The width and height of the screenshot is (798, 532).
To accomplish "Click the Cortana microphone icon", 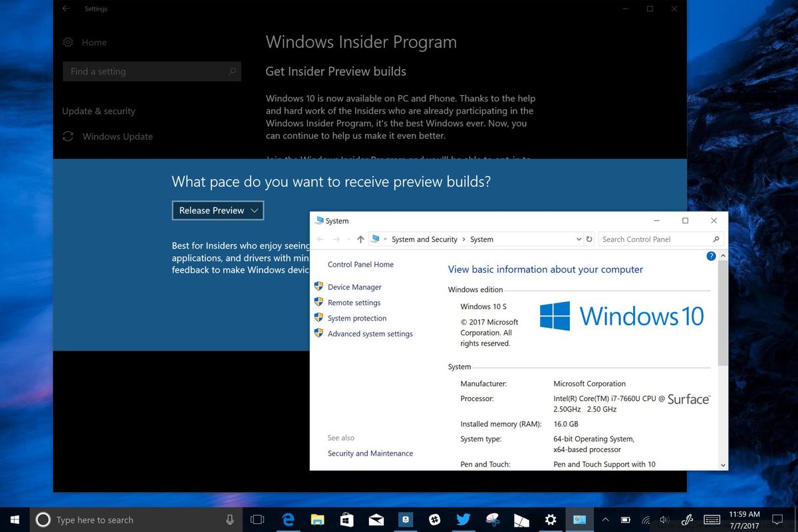I will (230, 519).
